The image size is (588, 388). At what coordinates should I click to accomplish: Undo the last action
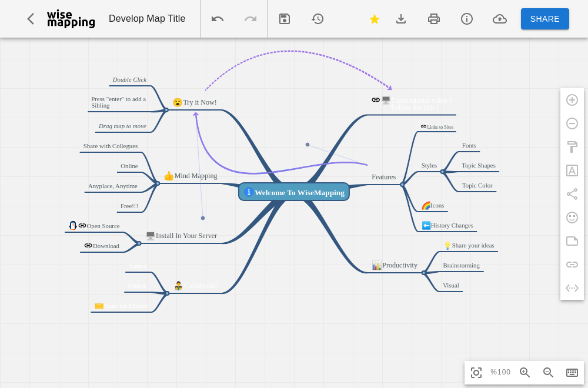[218, 19]
